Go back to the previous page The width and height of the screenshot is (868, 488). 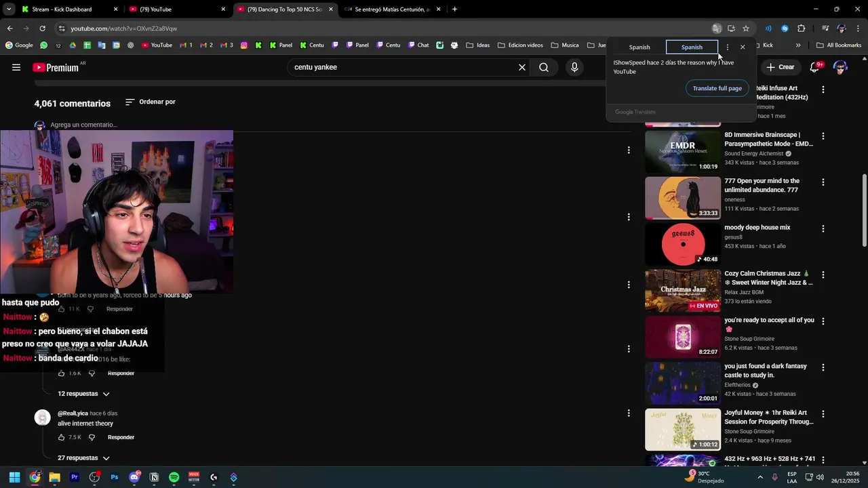click(9, 28)
